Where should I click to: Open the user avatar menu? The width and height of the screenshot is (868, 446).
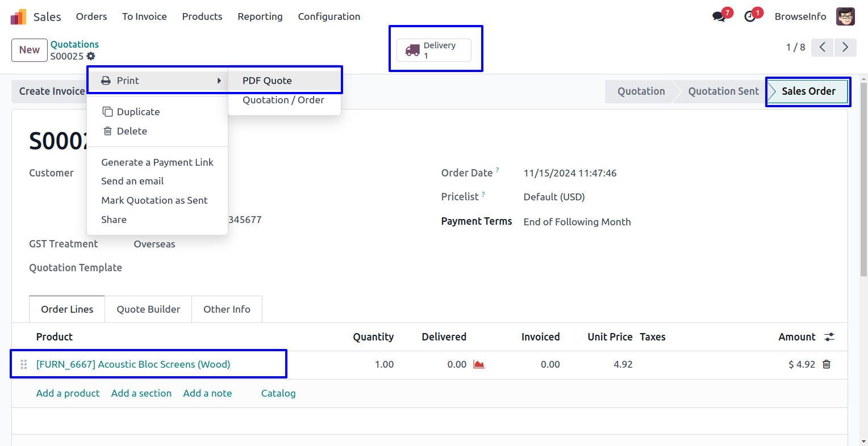[x=845, y=16]
